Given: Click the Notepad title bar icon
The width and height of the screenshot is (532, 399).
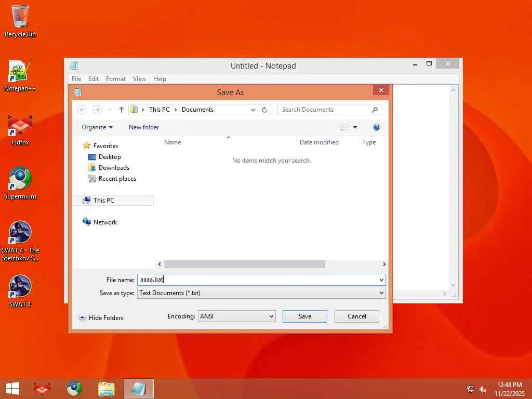Looking at the screenshot, I should pyautogui.click(x=73, y=65).
